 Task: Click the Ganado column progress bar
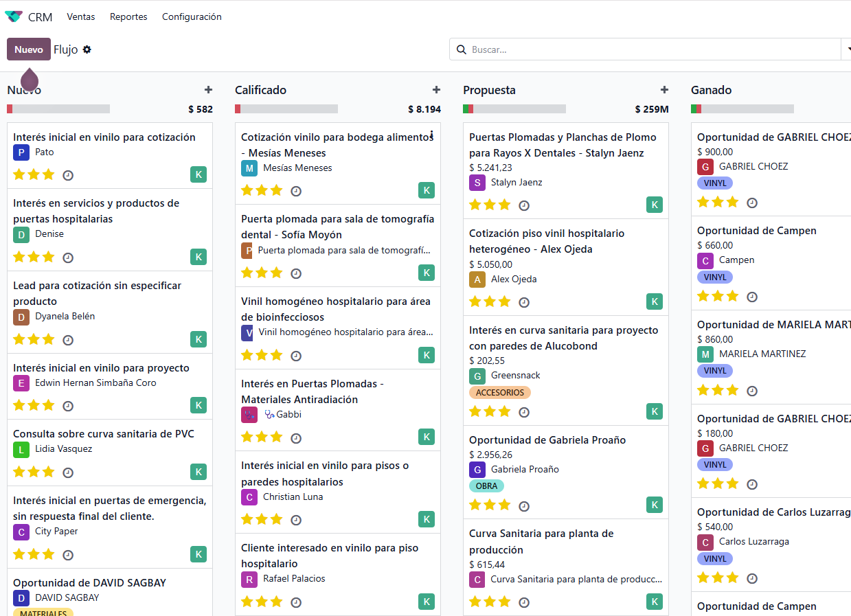pos(742,109)
